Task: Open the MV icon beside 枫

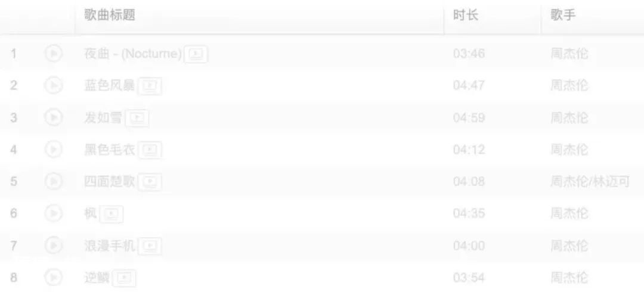Action: [x=112, y=214]
